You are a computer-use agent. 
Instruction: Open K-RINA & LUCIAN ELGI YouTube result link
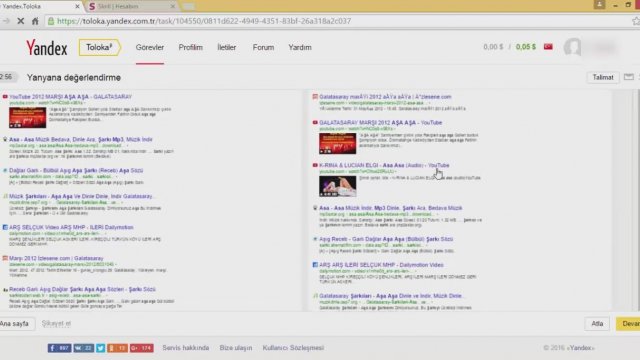[x=384, y=165]
